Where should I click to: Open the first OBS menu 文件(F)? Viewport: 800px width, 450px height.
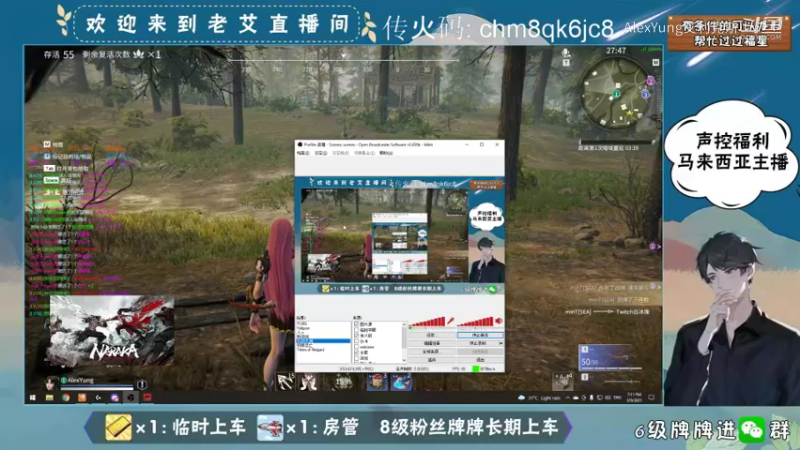[303, 153]
